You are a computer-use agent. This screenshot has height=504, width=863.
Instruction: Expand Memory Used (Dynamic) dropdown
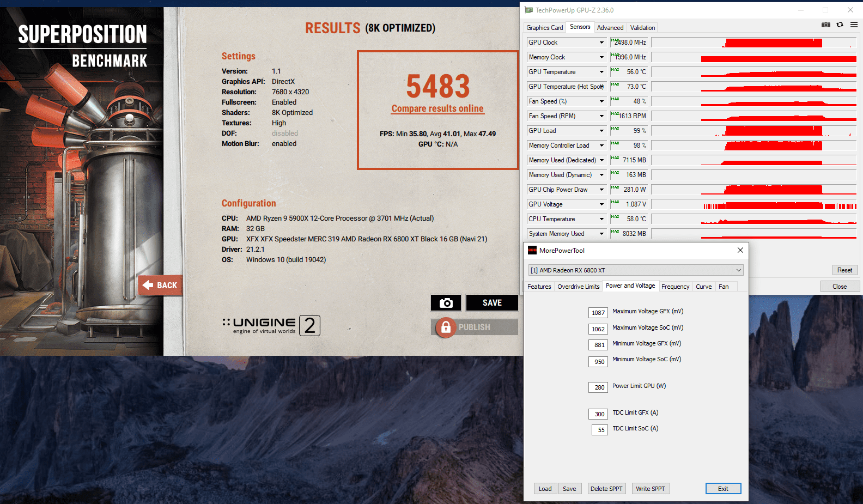click(601, 175)
